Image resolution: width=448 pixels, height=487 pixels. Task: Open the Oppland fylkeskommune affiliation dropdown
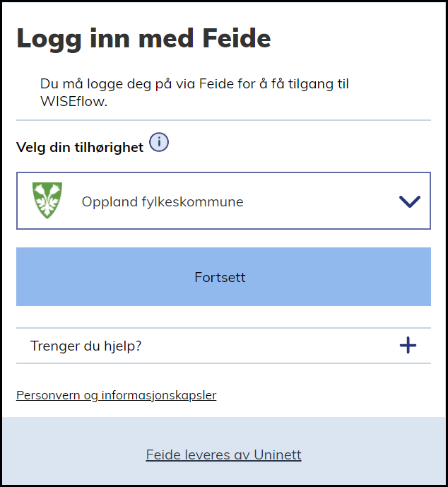[x=223, y=201]
